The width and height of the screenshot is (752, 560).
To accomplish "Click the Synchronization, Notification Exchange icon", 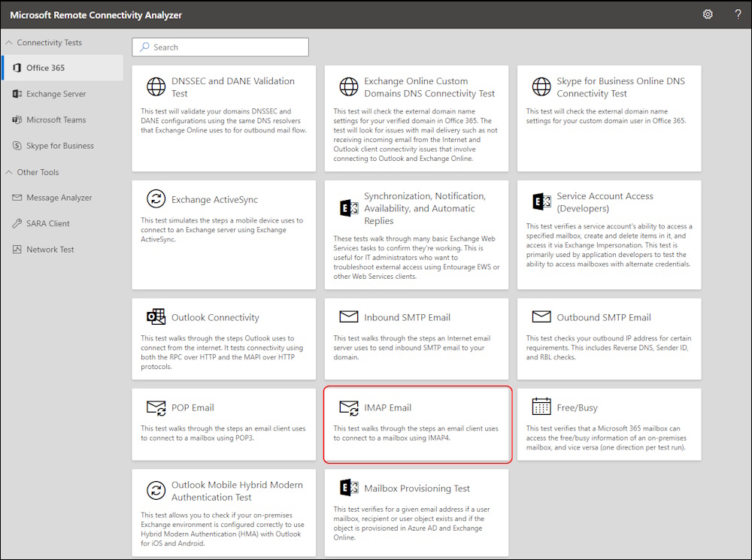I will tap(349, 208).
